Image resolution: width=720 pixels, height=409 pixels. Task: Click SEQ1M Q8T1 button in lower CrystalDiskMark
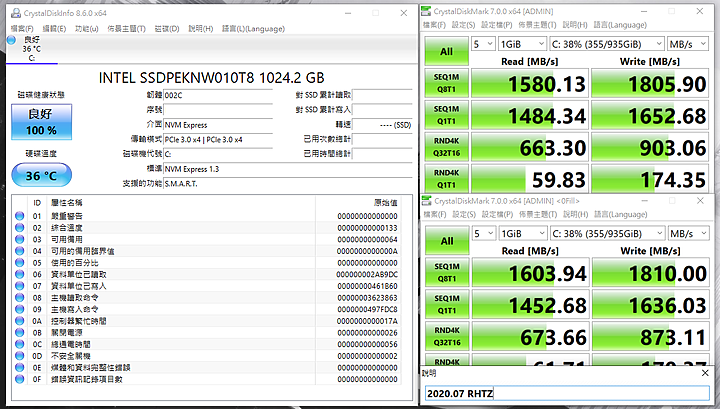(447, 273)
